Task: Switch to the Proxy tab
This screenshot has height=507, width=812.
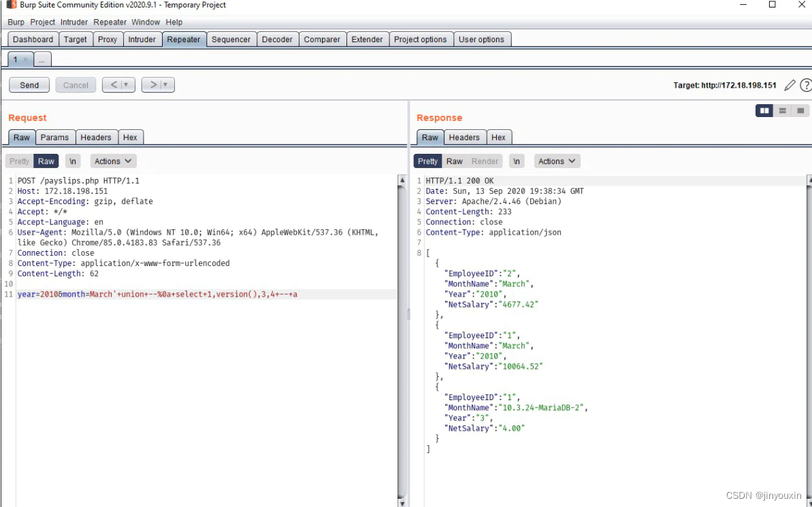Action: pyautogui.click(x=108, y=39)
